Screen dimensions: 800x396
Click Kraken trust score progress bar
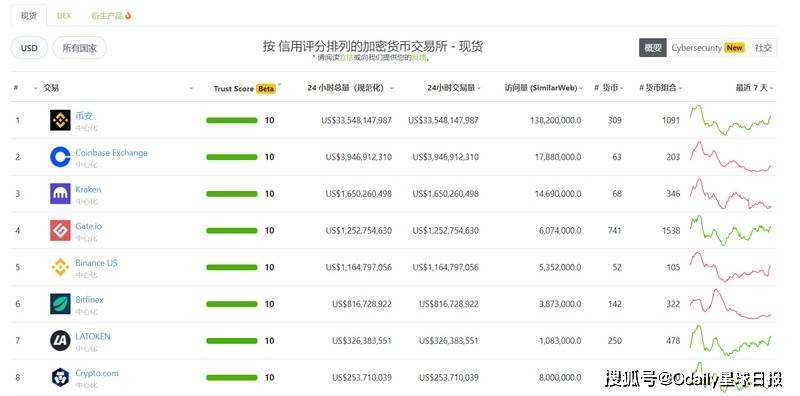coord(232,194)
